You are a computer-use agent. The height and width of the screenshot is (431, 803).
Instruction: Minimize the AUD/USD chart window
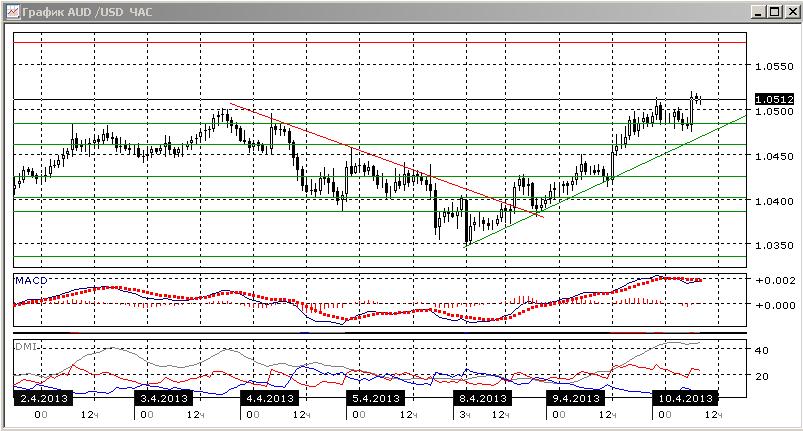click(759, 12)
